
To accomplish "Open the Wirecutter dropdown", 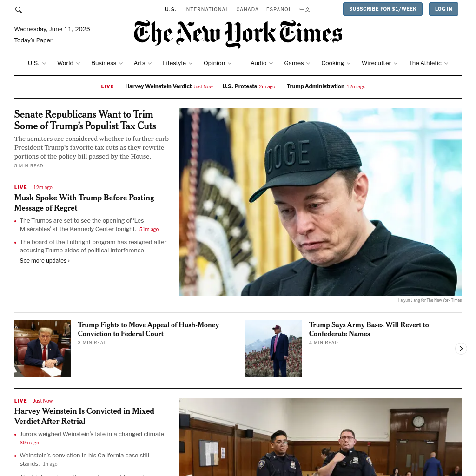I will 379,63.
